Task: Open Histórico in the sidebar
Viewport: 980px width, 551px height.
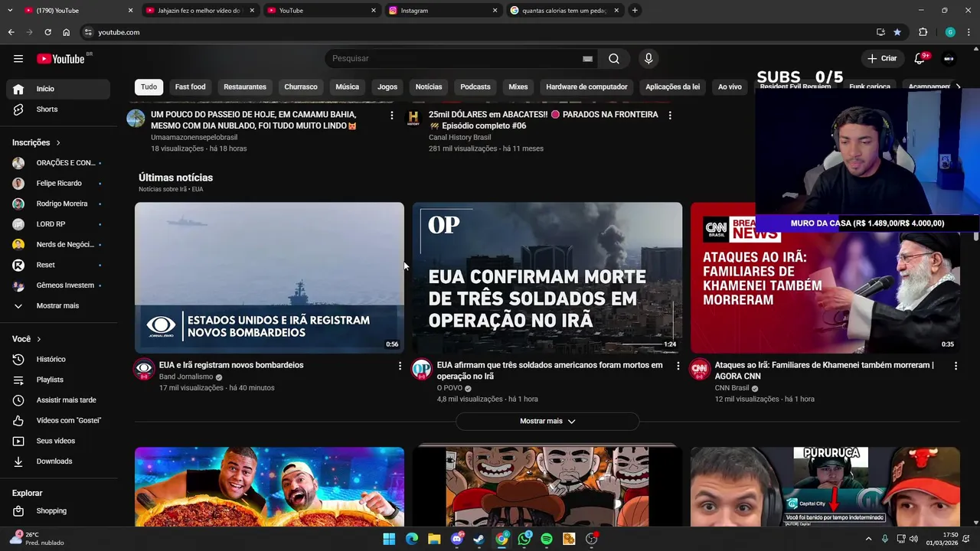Action: (58, 360)
